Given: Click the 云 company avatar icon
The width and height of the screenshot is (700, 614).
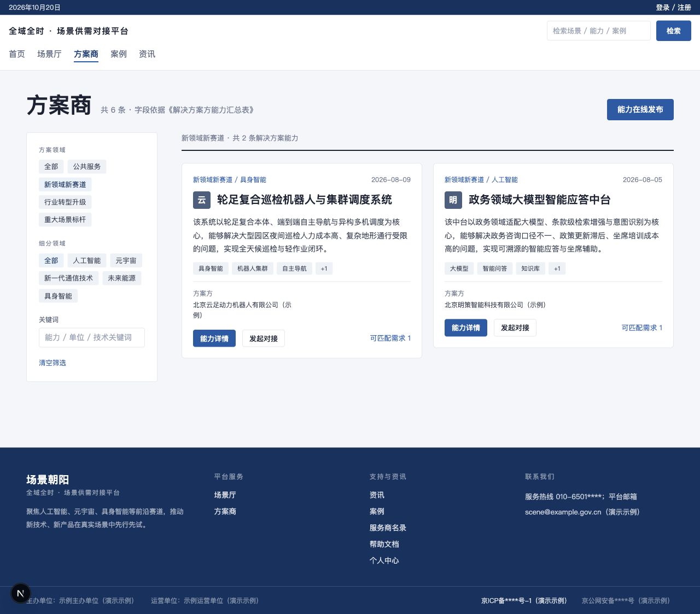Looking at the screenshot, I should 202,200.
